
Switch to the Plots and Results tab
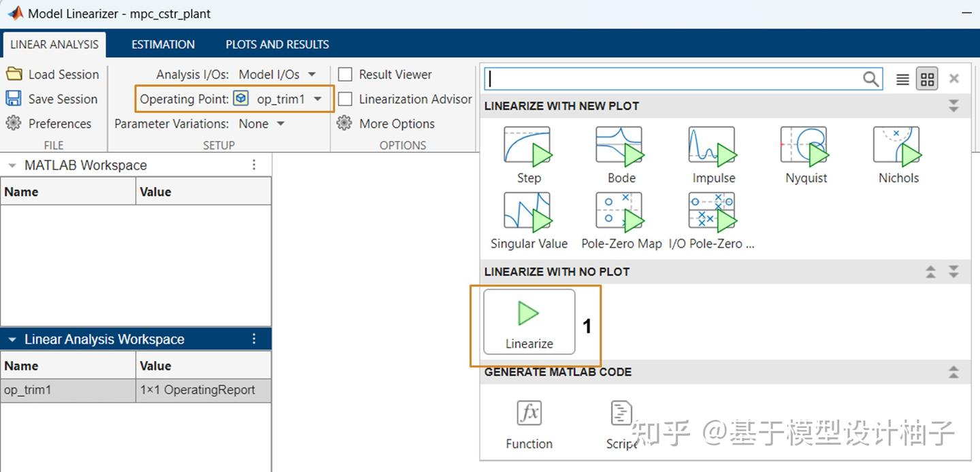[276, 44]
